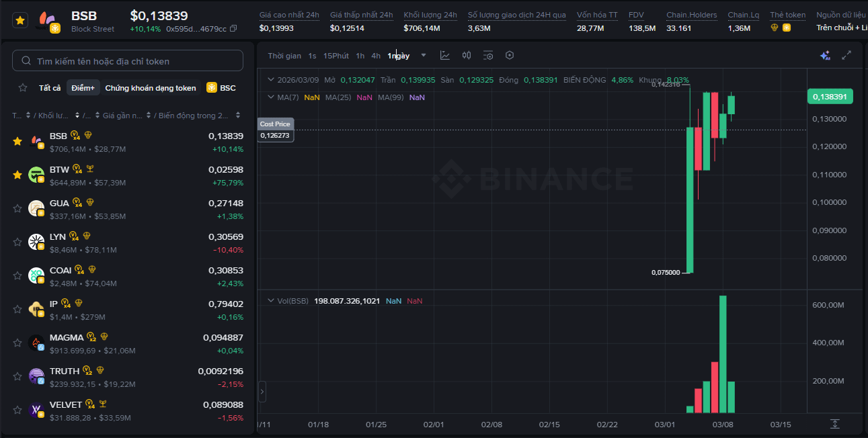Click the VELVET token logo
Image resolution: width=868 pixels, height=438 pixels.
[36, 410]
